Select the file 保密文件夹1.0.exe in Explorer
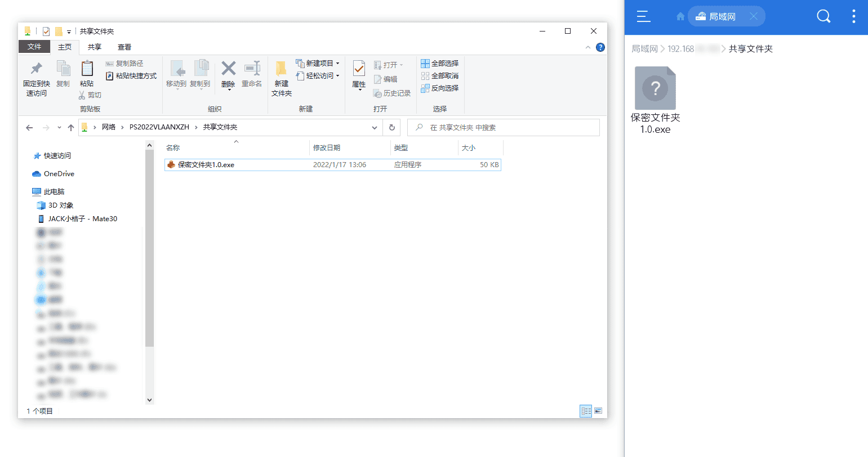Image resolution: width=868 pixels, height=457 pixels. point(332,165)
